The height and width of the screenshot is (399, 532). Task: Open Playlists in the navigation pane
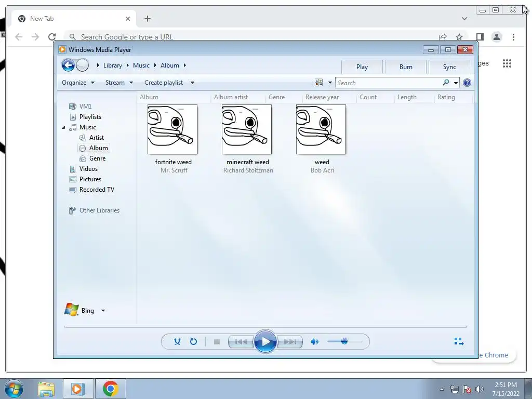[x=85, y=117]
